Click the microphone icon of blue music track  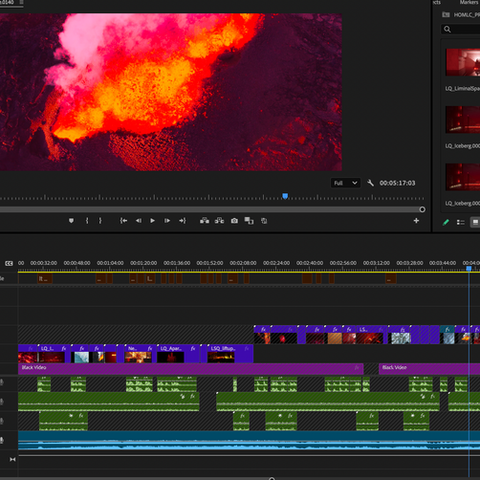[x=2, y=441]
